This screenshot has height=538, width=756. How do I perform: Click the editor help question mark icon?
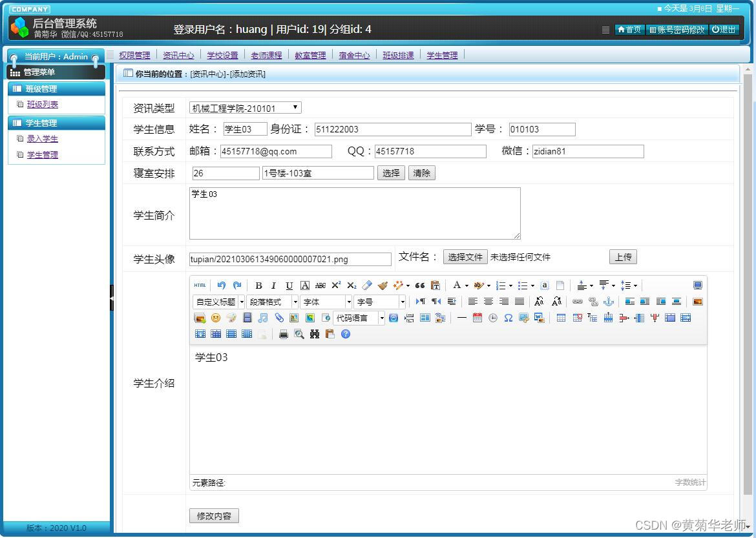(345, 334)
